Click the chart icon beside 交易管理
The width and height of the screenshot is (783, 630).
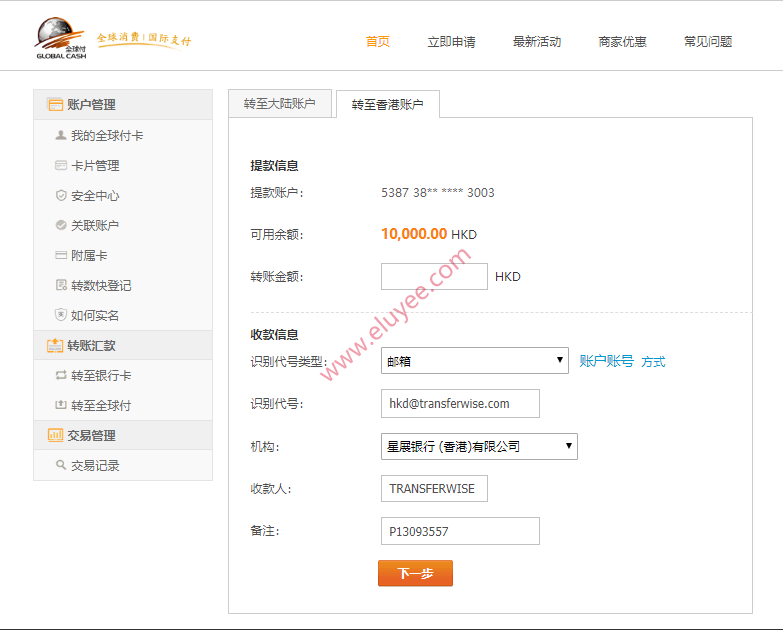[x=55, y=435]
